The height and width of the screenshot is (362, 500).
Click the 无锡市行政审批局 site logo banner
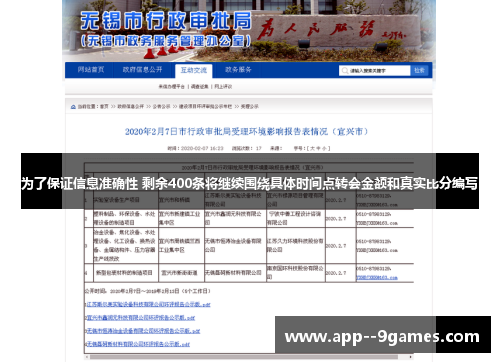[x=166, y=30]
